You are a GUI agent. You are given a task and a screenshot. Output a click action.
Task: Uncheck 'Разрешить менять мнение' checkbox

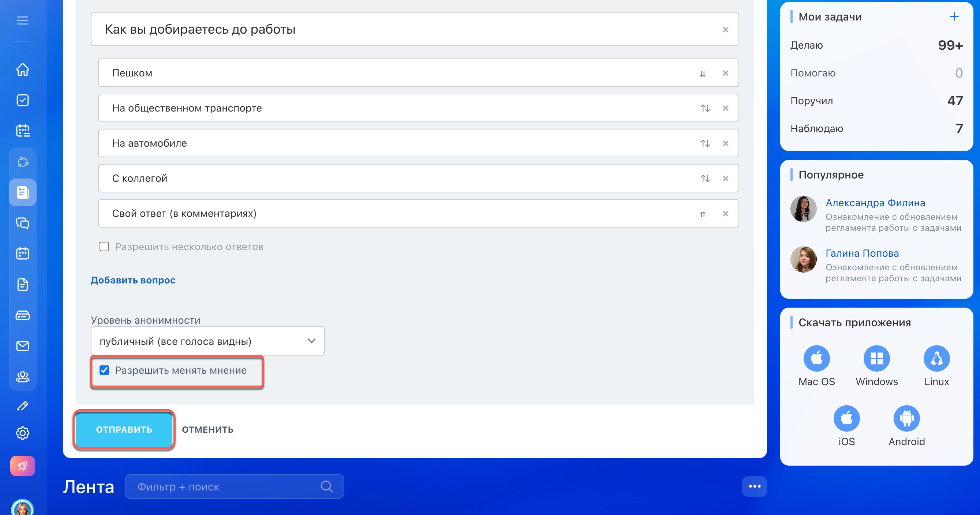104,371
